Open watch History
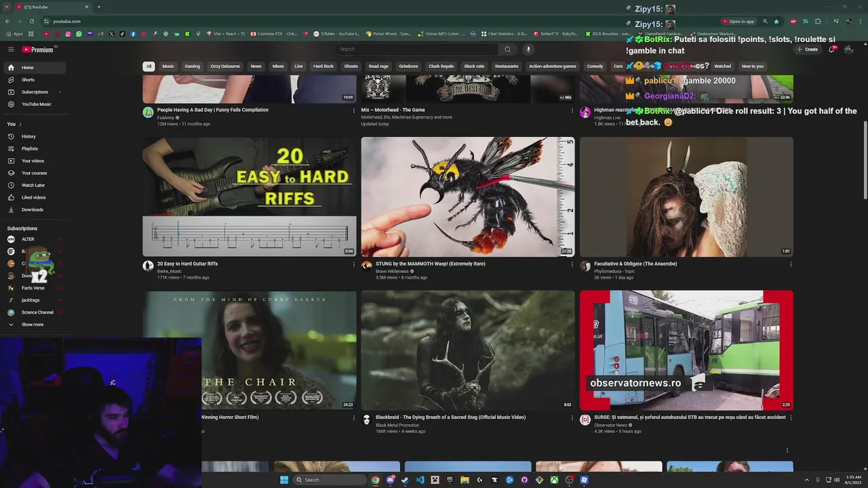This screenshot has width=868, height=488. [x=34, y=136]
